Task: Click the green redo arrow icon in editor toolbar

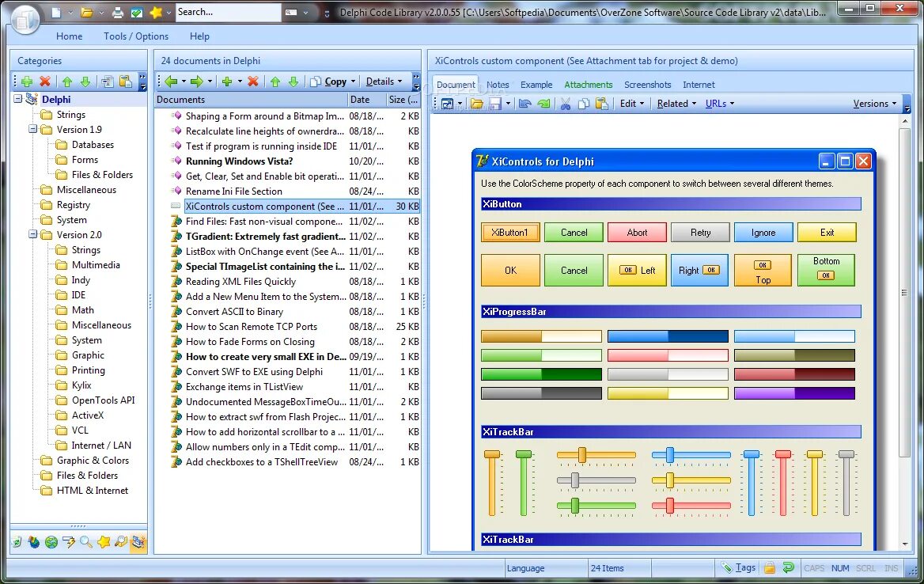Action: [543, 104]
